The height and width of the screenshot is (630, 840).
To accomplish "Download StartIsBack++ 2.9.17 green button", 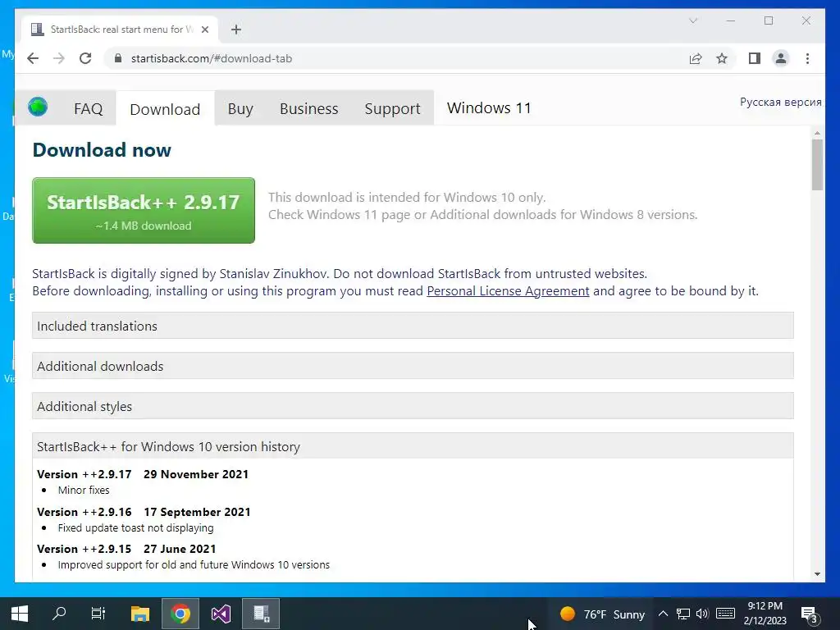I will coord(144,211).
